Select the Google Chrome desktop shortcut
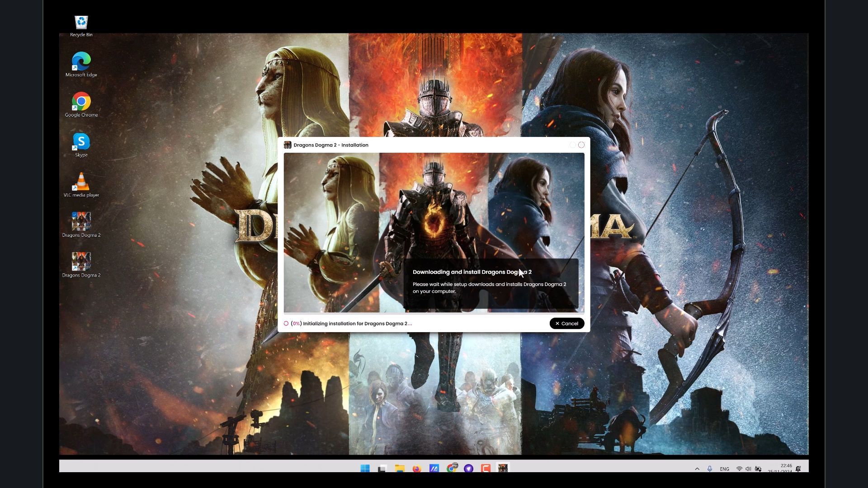The width and height of the screenshot is (868, 488). (x=81, y=105)
